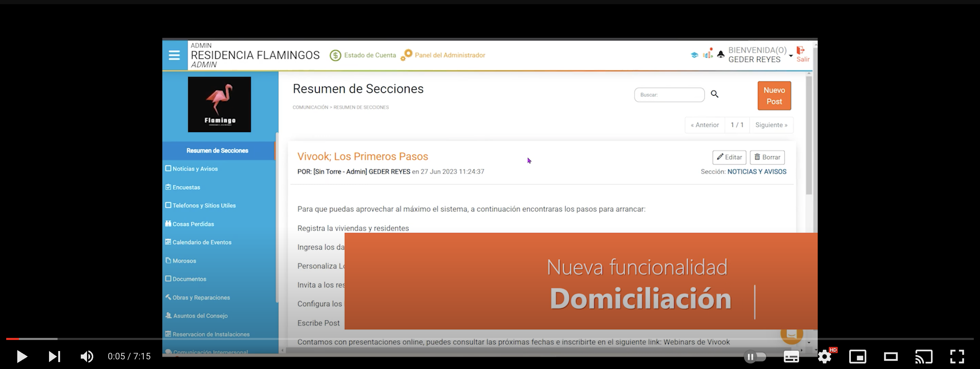Image resolution: width=980 pixels, height=369 pixels.
Task: Open the statistics chart icon
Action: point(708,54)
